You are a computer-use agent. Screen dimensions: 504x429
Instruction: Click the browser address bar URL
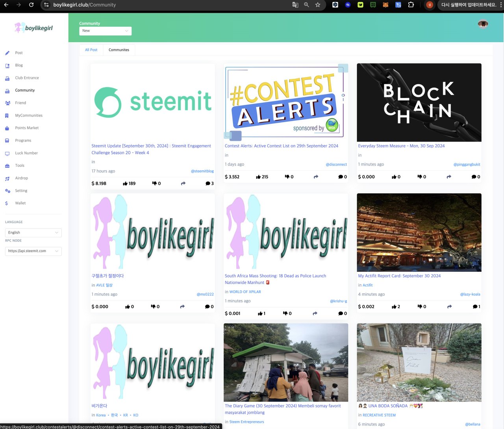[x=85, y=5]
